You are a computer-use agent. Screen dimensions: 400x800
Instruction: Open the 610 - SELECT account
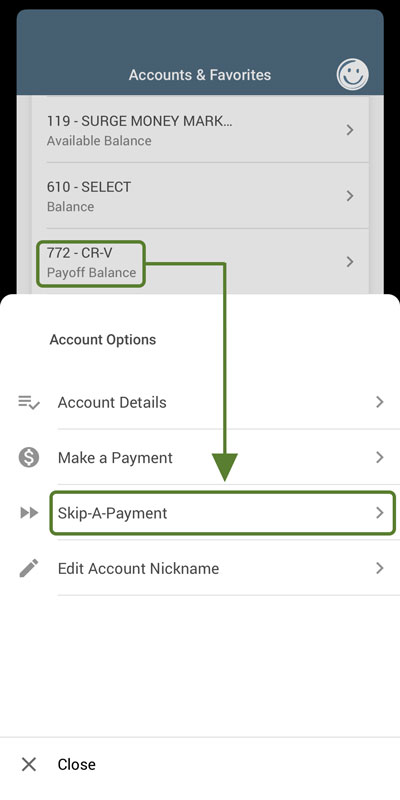(x=200, y=196)
